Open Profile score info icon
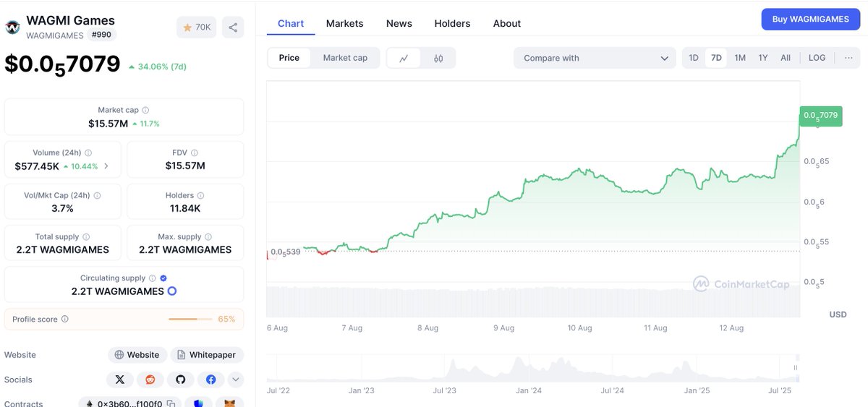The image size is (868, 407). (x=64, y=320)
